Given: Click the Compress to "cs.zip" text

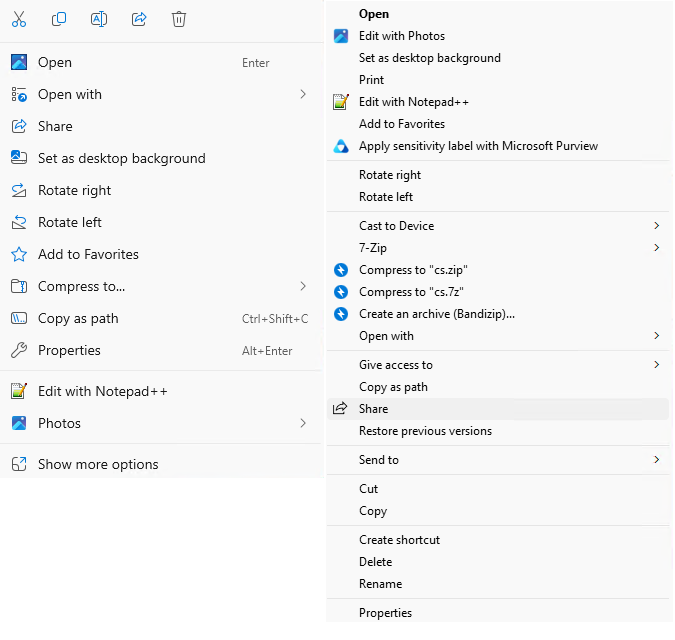Looking at the screenshot, I should point(413,270).
